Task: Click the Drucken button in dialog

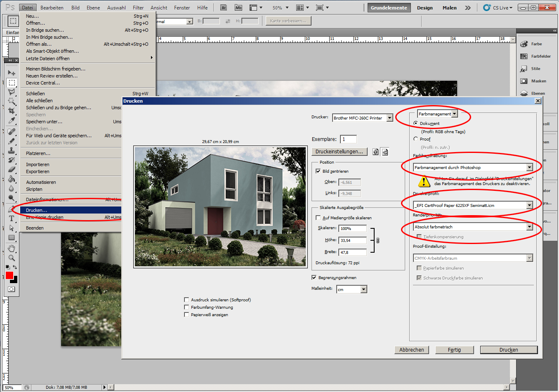Action: [509, 350]
